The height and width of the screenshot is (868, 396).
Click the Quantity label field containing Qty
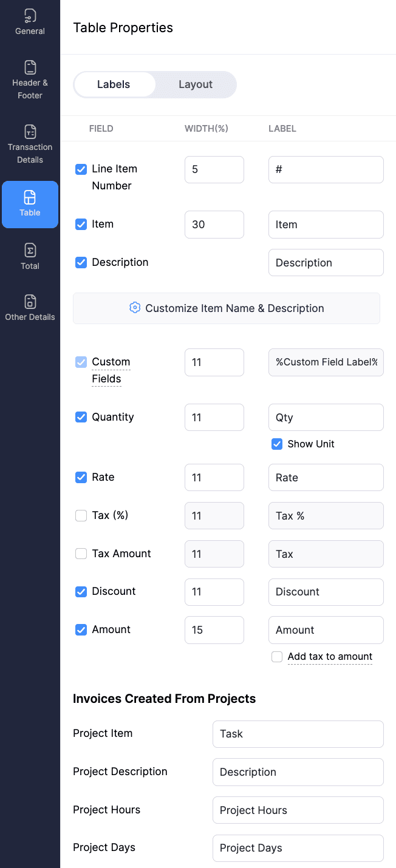[x=326, y=418]
